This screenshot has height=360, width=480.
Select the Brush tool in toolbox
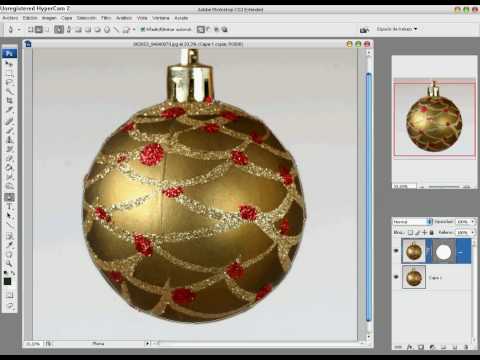click(9, 131)
